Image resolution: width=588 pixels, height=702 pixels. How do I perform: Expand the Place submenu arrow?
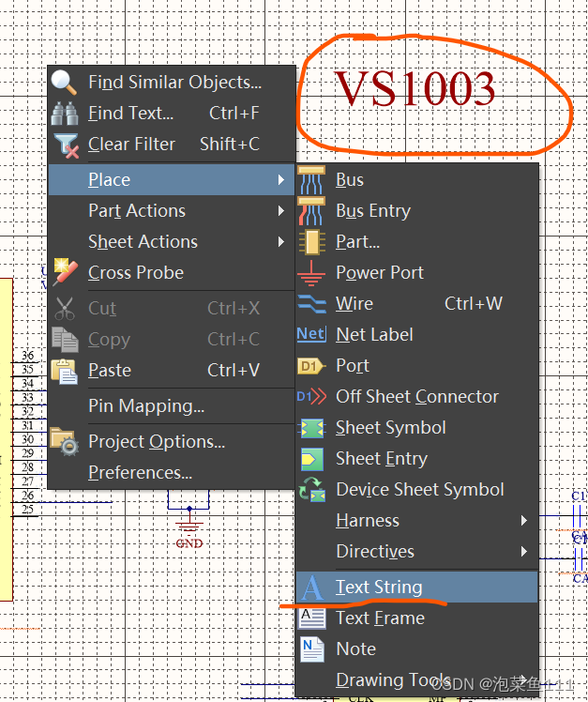[x=281, y=180]
